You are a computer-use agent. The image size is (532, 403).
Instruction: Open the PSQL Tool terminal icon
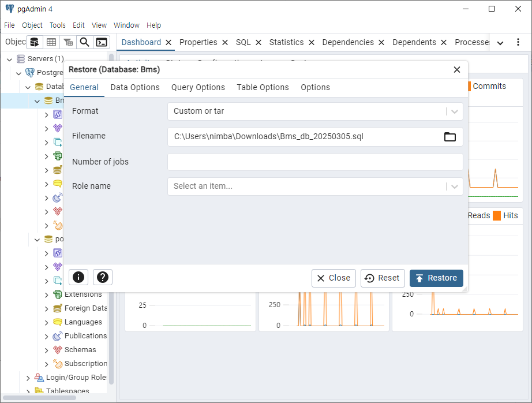[x=102, y=42]
